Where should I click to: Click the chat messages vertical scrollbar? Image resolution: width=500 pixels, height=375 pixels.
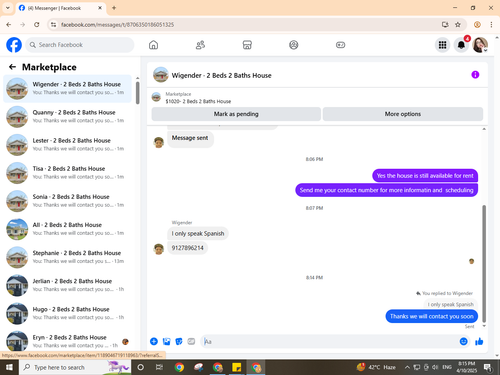pyautogui.click(x=484, y=263)
